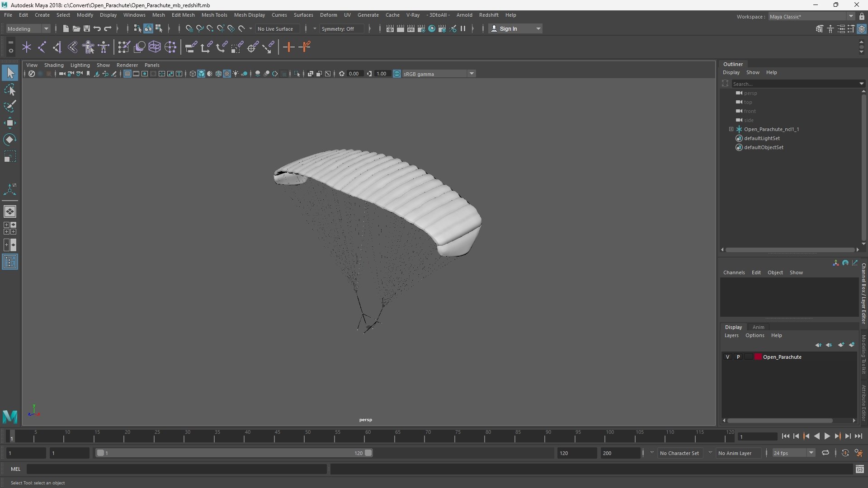The width and height of the screenshot is (868, 488).
Task: Open the Channels menu in Channel Box
Action: tap(734, 272)
